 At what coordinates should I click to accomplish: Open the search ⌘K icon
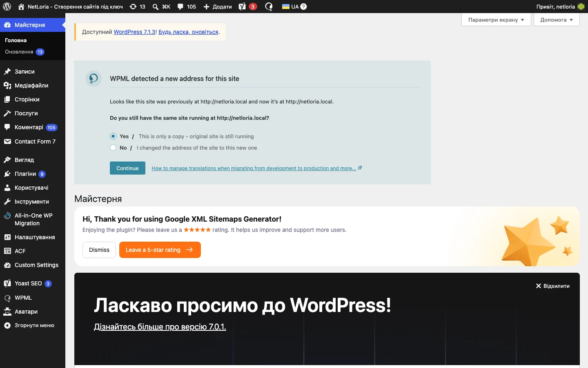[161, 7]
